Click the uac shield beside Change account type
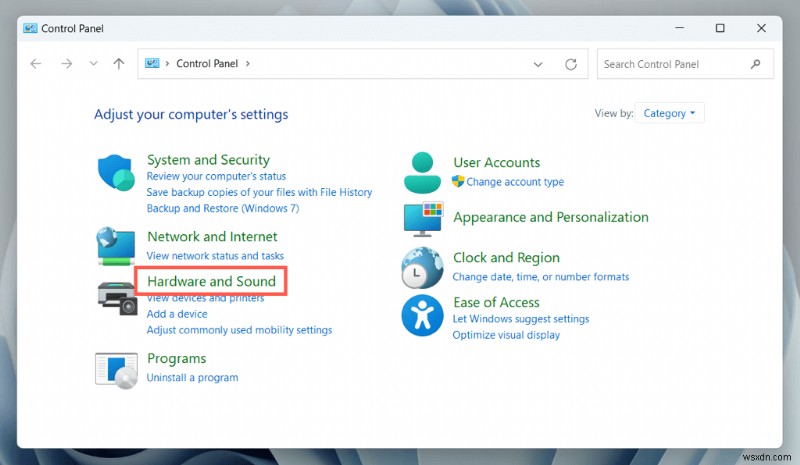The height and width of the screenshot is (465, 800). tap(458, 181)
